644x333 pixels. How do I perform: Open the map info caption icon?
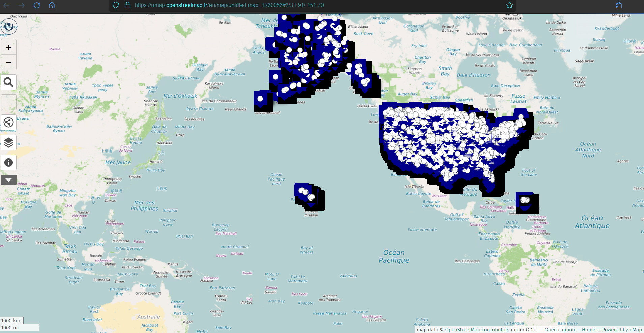click(9, 162)
